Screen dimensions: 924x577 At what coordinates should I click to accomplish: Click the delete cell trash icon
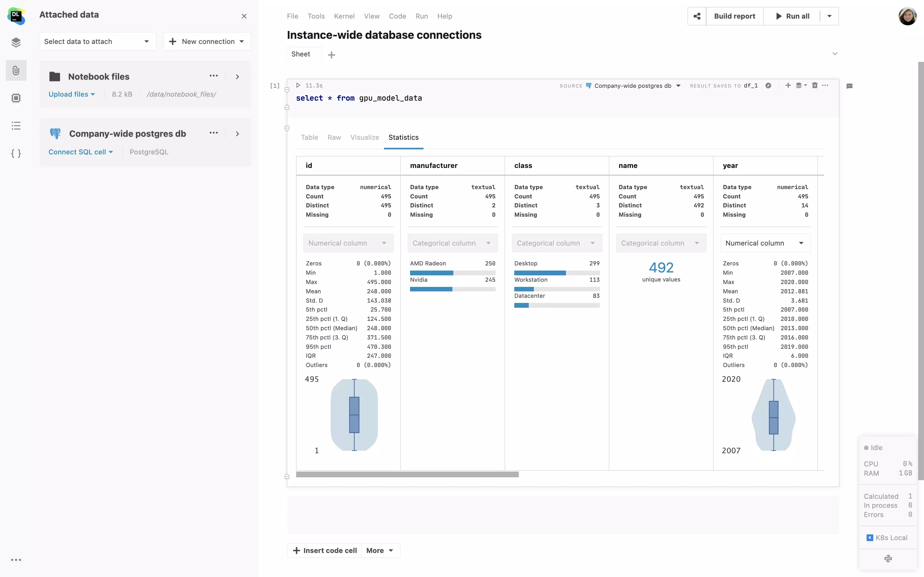(814, 86)
